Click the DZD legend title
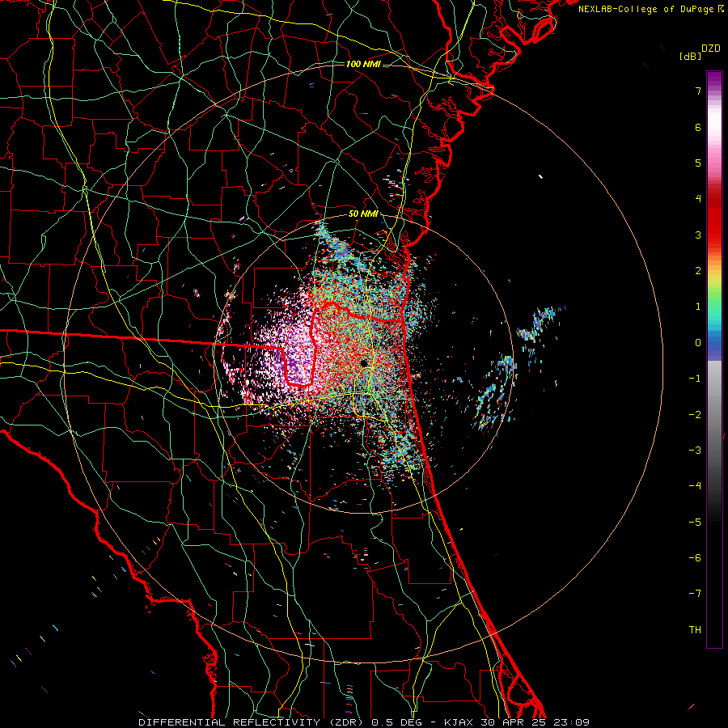 [711, 49]
